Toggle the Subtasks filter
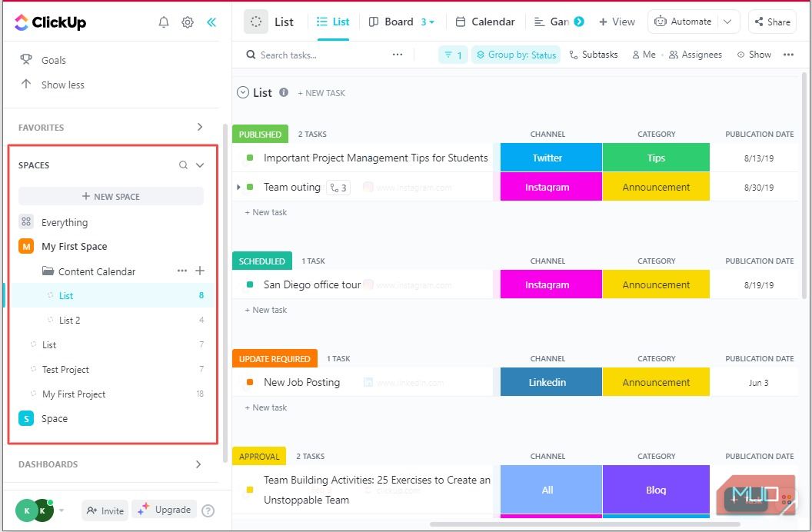Image resolution: width=812 pixels, height=532 pixels. (594, 55)
